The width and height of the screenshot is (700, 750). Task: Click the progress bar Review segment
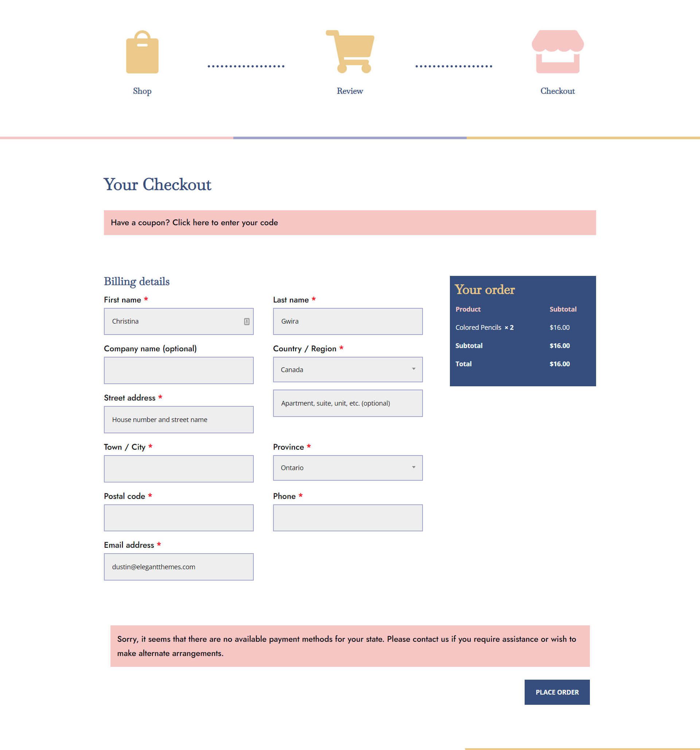pyautogui.click(x=350, y=62)
